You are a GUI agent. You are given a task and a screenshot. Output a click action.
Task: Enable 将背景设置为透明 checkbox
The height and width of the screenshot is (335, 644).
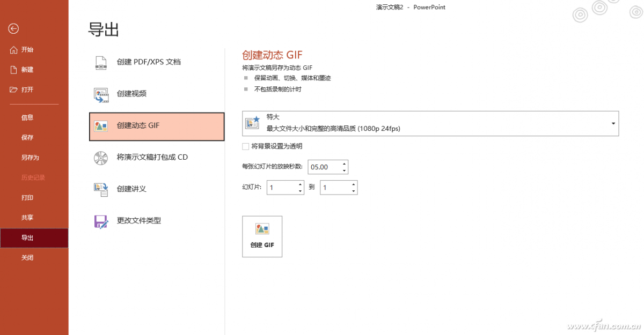(x=246, y=146)
